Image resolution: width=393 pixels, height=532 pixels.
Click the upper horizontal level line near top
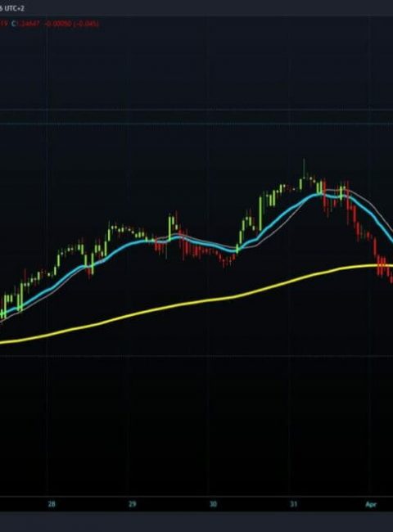point(196,110)
